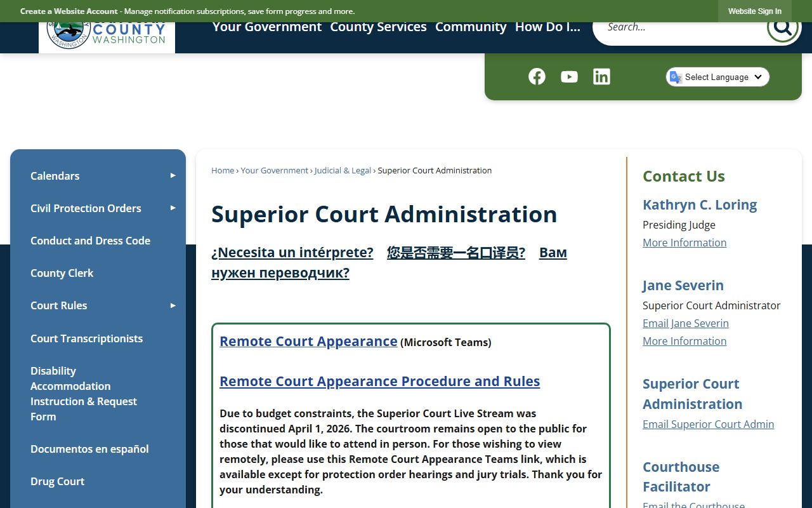This screenshot has height=508, width=812.
Task: Open the Community menu
Action: pos(471,27)
